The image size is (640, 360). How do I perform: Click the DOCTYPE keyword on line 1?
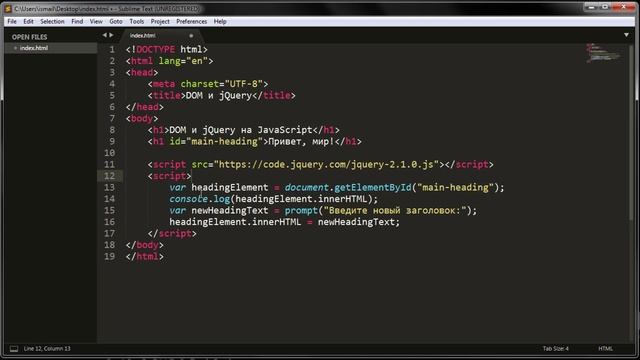coord(156,49)
